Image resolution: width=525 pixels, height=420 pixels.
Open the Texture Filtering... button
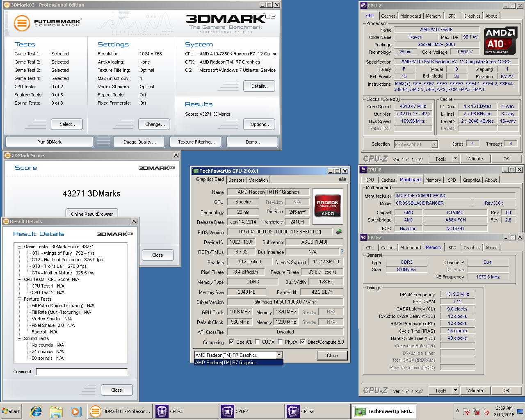196,142
